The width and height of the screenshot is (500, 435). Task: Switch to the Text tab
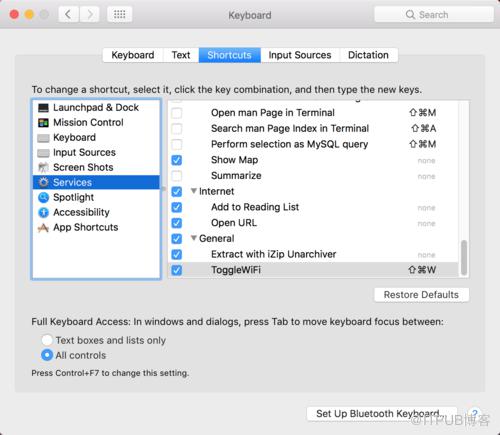(181, 55)
